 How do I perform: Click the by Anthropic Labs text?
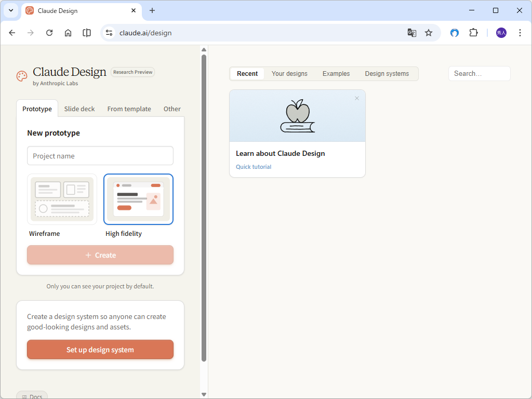pos(55,84)
